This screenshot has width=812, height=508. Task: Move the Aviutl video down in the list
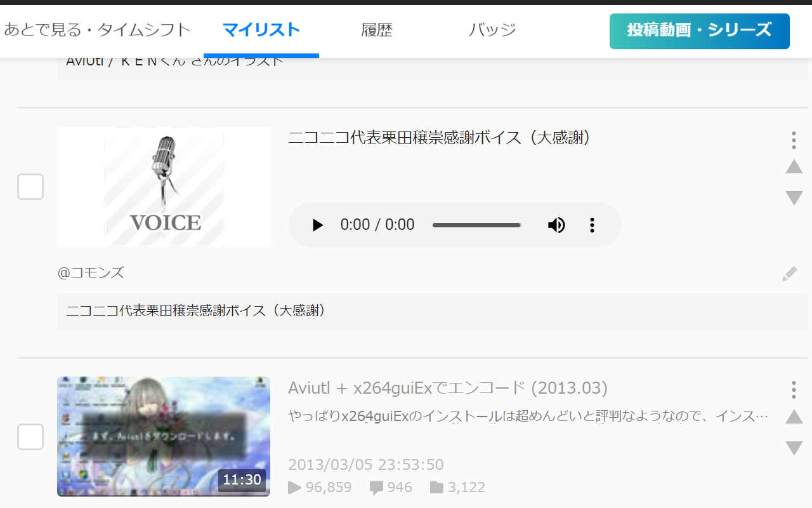click(x=794, y=446)
